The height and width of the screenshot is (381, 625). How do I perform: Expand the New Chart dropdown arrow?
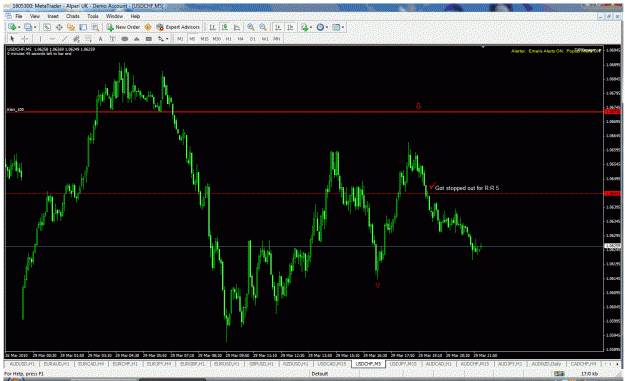point(19,27)
